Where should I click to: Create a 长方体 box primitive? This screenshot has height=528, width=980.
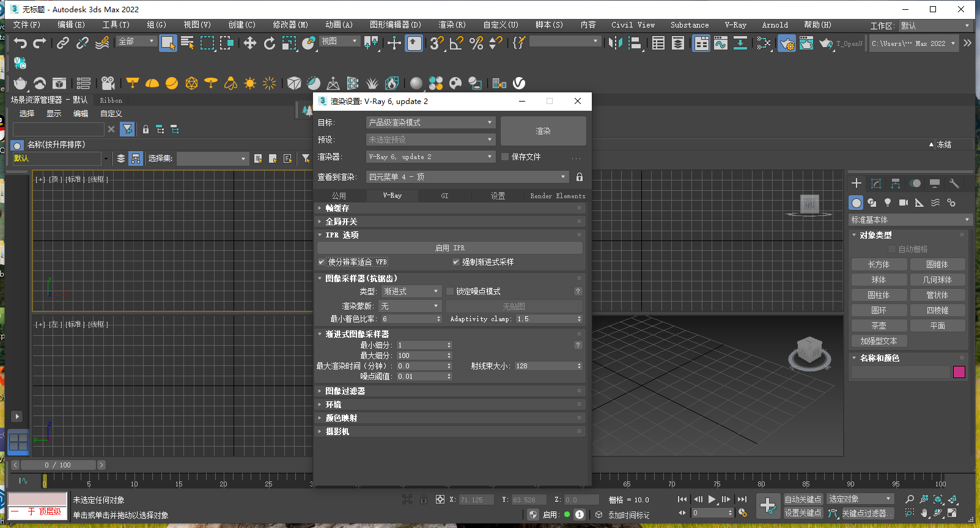pyautogui.click(x=879, y=264)
